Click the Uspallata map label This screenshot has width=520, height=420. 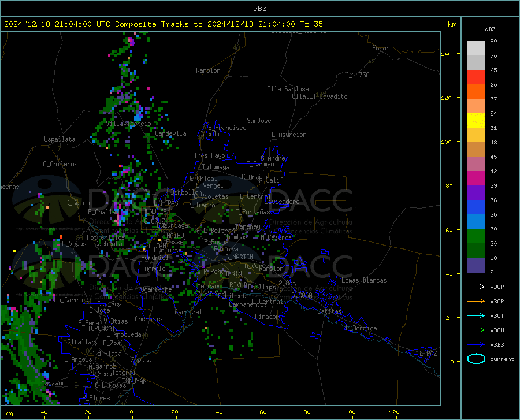click(60, 139)
